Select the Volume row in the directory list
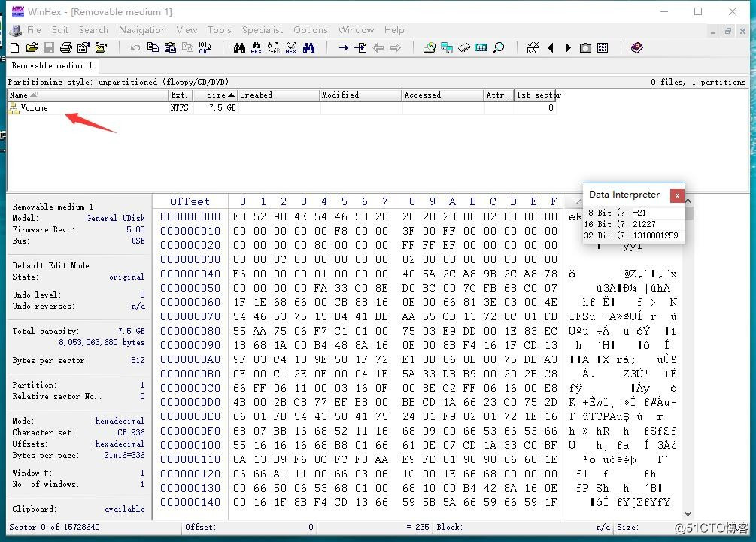Viewport: 756px width, 542px height. pyautogui.click(x=281, y=108)
